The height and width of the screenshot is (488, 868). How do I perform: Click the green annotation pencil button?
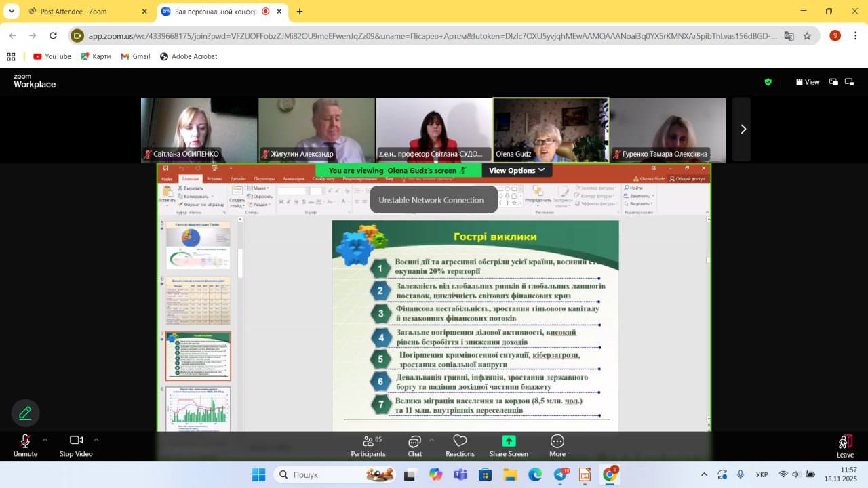point(25,413)
